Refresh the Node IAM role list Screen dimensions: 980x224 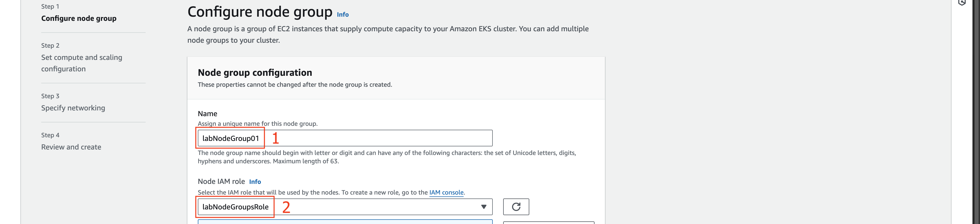[x=516, y=207]
